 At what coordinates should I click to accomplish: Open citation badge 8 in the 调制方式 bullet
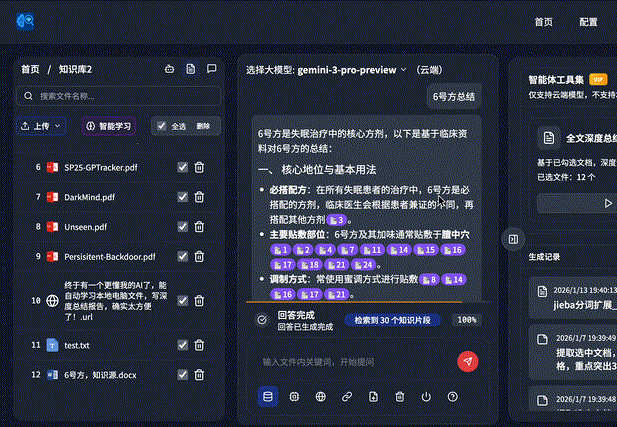(x=429, y=279)
